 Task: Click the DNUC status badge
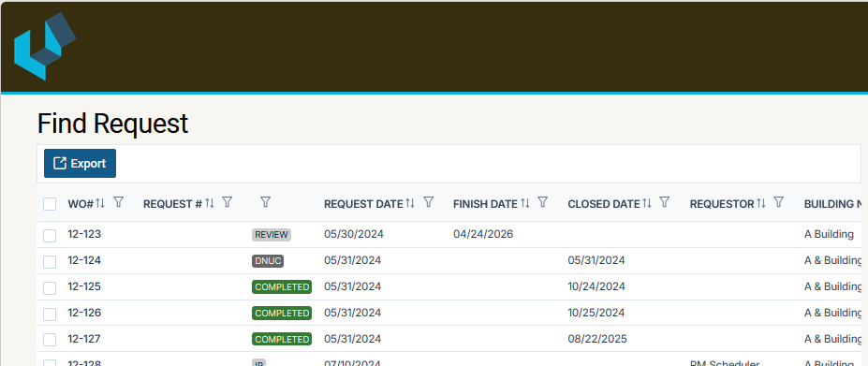point(268,261)
